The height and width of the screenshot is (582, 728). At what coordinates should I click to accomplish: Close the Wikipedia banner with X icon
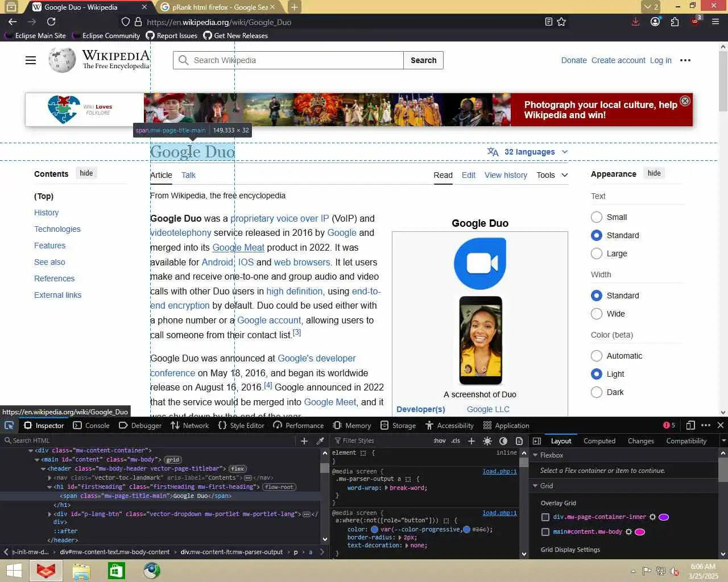pos(685,101)
